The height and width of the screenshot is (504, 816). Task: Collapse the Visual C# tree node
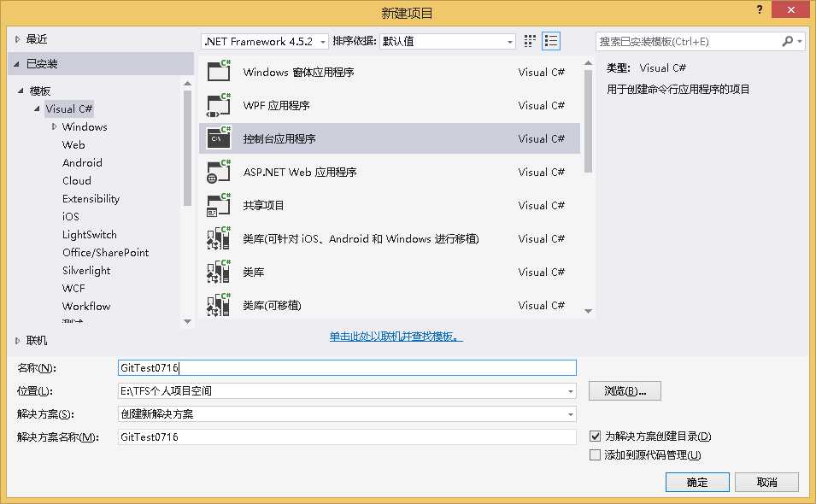[x=37, y=108]
